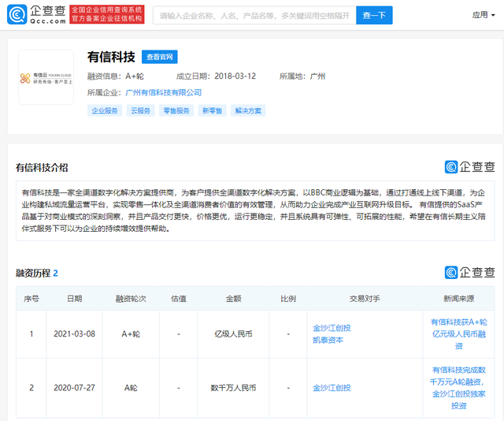Screen dimensions: 504x421
Task: Select the 零售服务 tag
Action: click(x=176, y=110)
